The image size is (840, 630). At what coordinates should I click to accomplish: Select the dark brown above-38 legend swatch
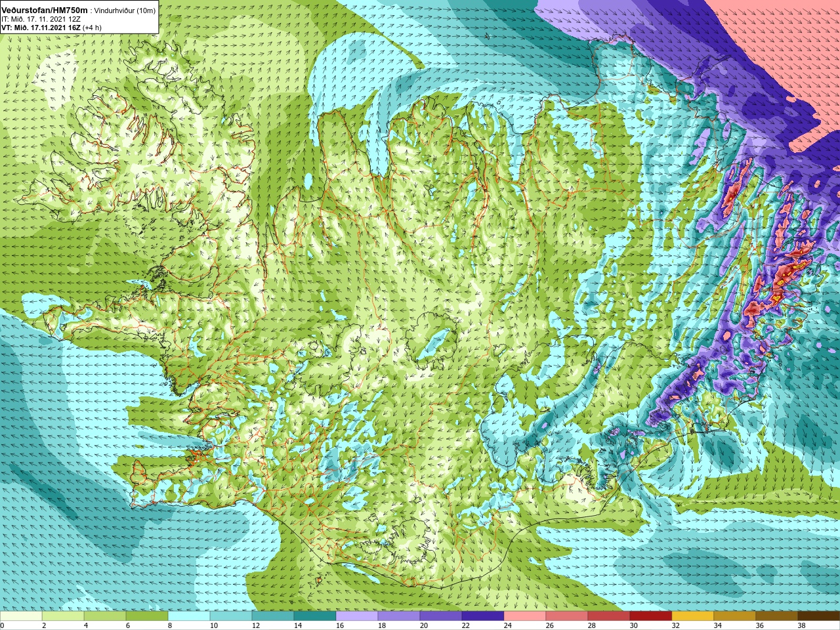coord(819,617)
